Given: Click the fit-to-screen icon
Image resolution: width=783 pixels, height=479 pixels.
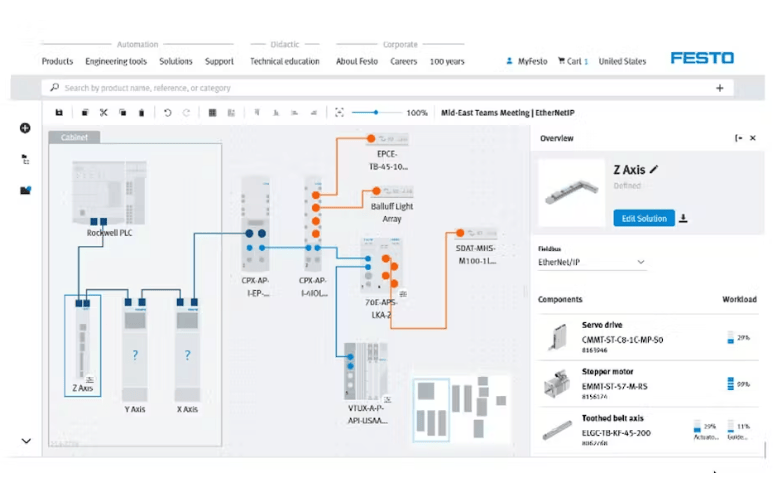Looking at the screenshot, I should 339,113.
